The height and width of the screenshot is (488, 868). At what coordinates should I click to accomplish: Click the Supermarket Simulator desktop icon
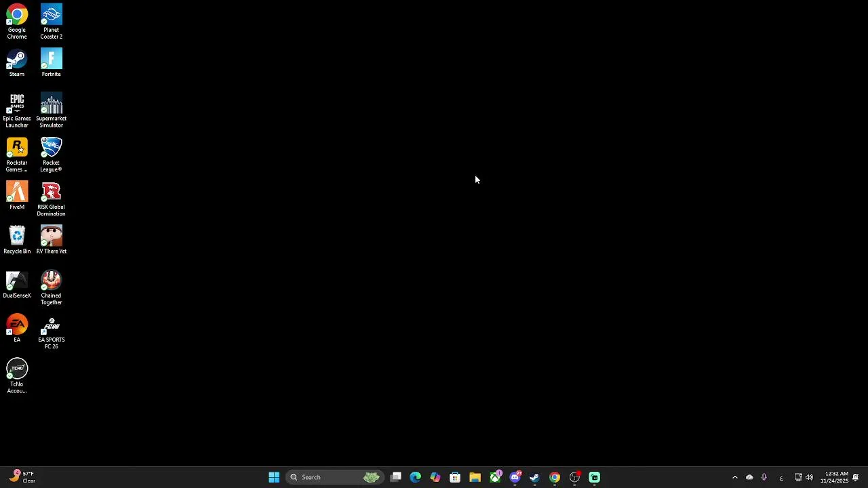[x=51, y=110]
